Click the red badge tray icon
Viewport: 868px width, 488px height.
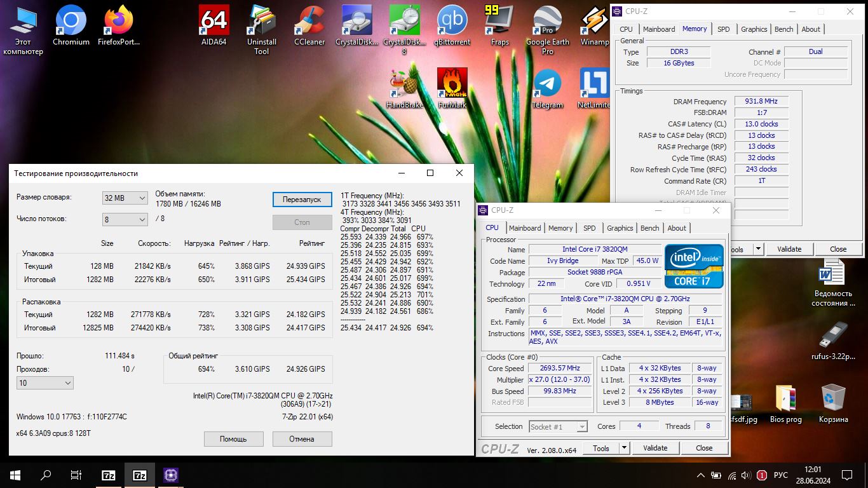coord(762,475)
